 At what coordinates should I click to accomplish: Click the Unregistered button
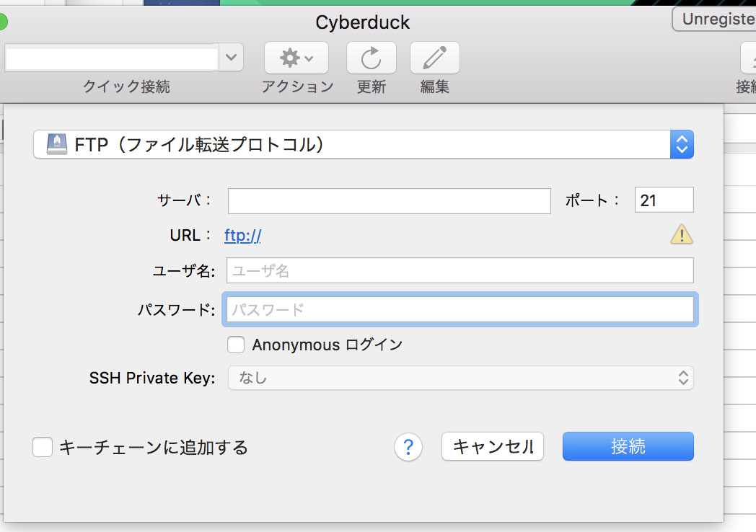coord(714,19)
